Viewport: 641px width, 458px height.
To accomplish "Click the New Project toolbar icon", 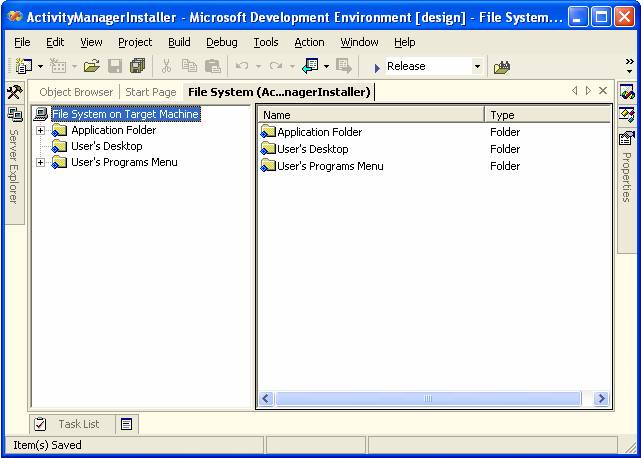I will (24, 66).
